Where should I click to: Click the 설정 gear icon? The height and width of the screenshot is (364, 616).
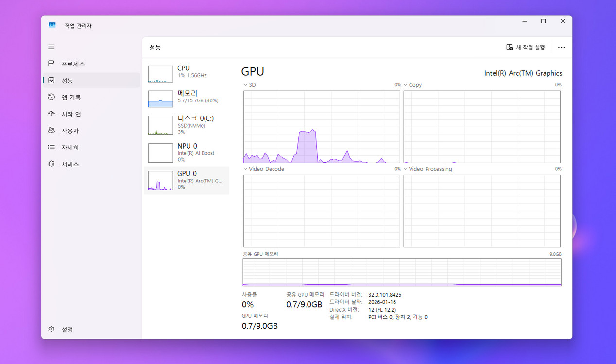(51, 330)
